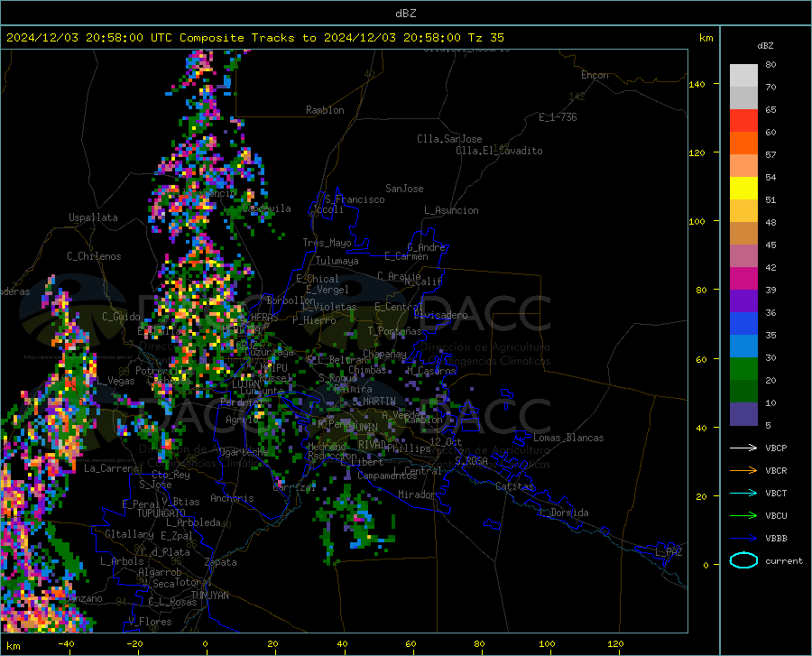The height and width of the screenshot is (656, 812).
Task: Click the green VBCU arrow legend icon
Action: 743,516
